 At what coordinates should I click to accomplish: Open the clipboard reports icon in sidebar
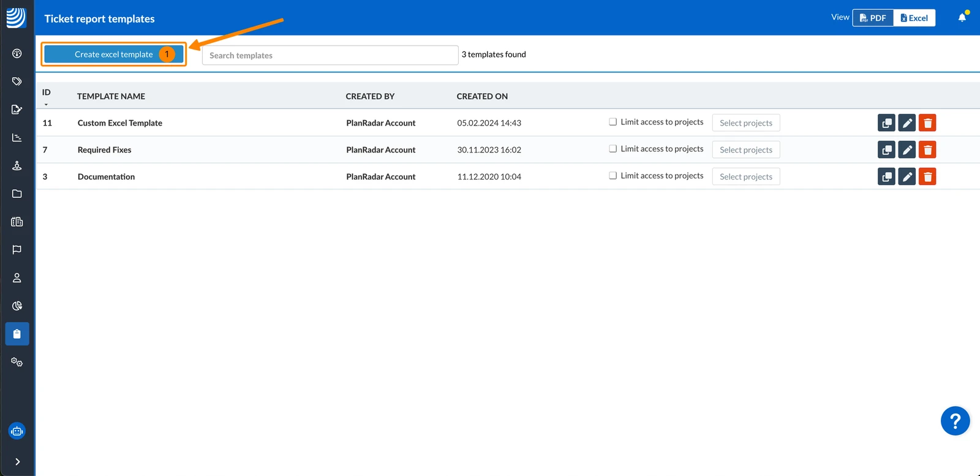click(x=17, y=334)
